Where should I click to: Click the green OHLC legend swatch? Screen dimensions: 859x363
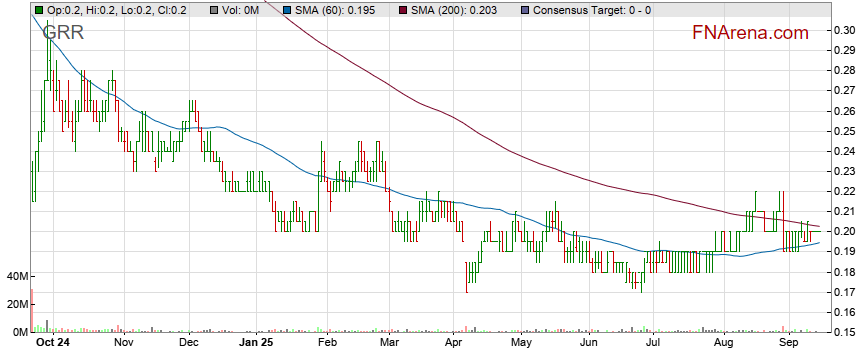pyautogui.click(x=39, y=10)
